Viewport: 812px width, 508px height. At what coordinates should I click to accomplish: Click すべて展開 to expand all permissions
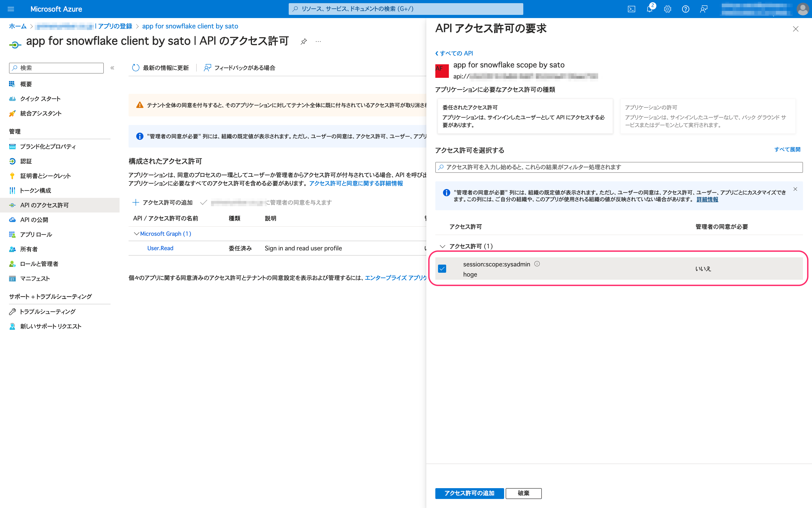787,150
